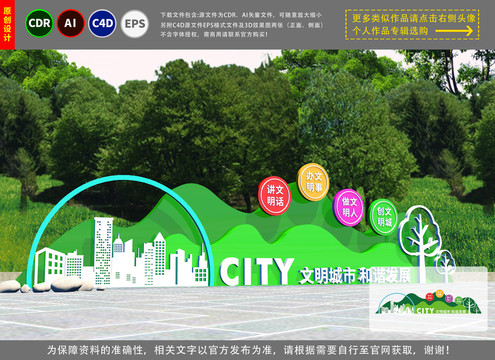Click the red AI format badge
Viewport: 495px width, 360px height.
[70, 23]
